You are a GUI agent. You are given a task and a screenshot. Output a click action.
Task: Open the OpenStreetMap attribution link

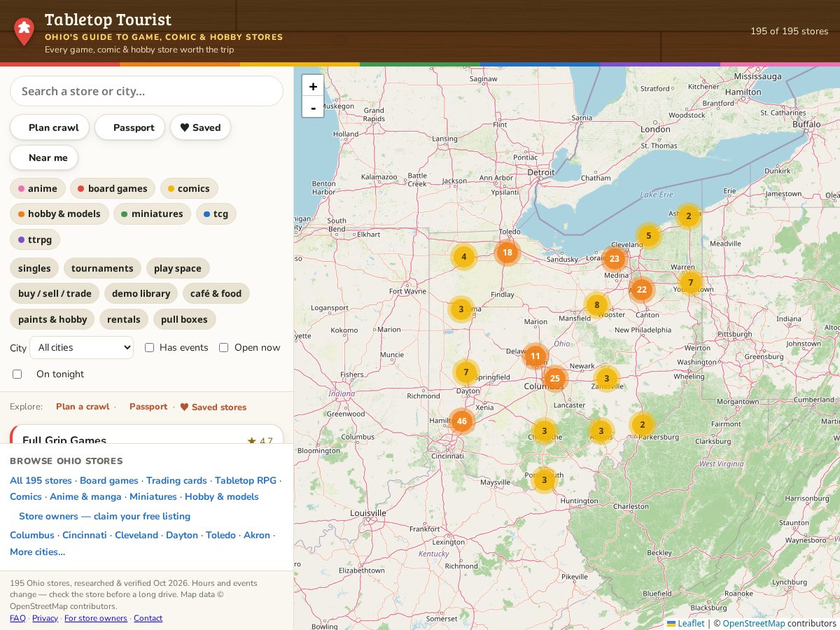click(753, 623)
